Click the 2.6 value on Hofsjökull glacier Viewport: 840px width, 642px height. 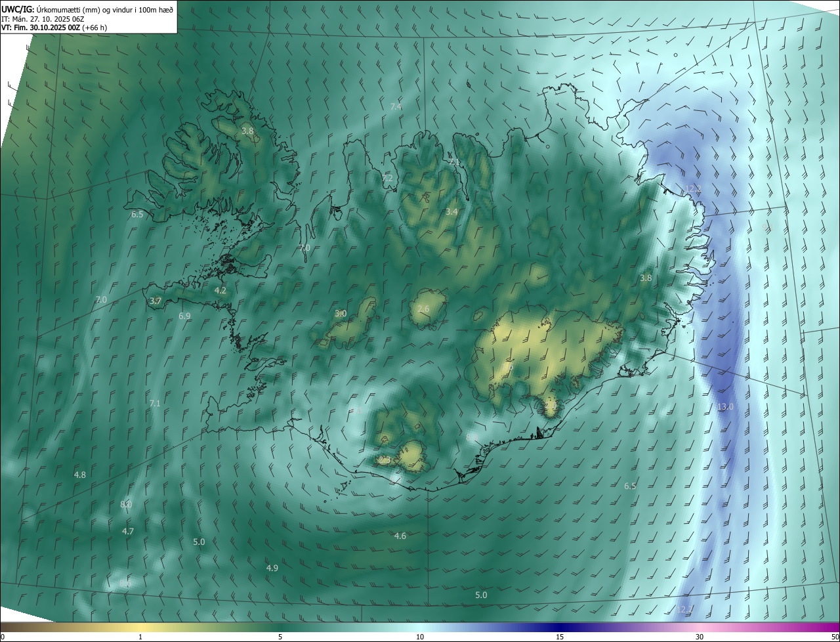423,309
